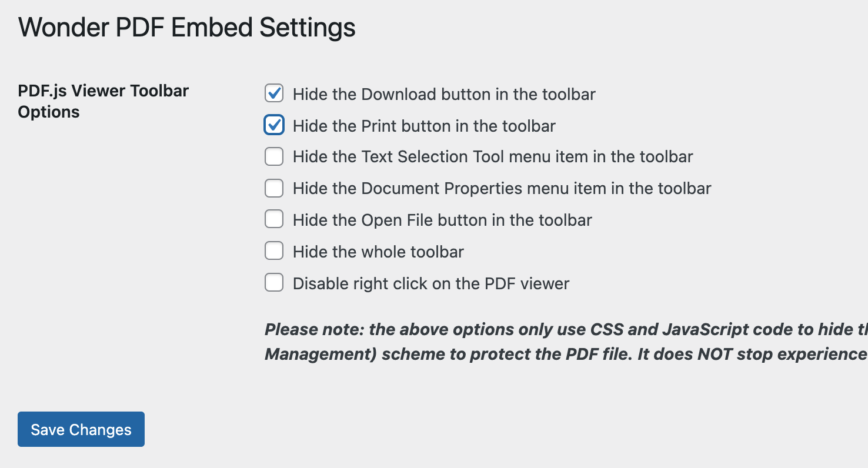Click the 'Hide the Download button in the toolbar' label
This screenshot has height=468, width=868.
coord(444,95)
